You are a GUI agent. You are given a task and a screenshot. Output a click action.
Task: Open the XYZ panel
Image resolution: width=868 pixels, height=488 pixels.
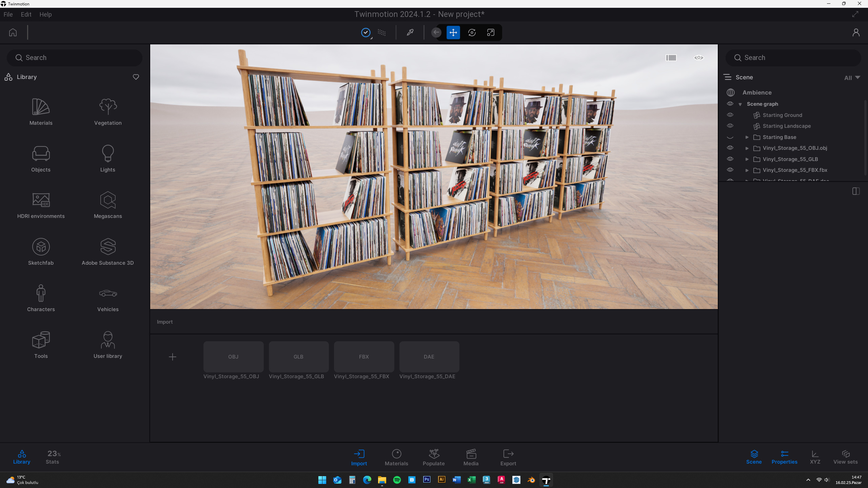tap(815, 457)
